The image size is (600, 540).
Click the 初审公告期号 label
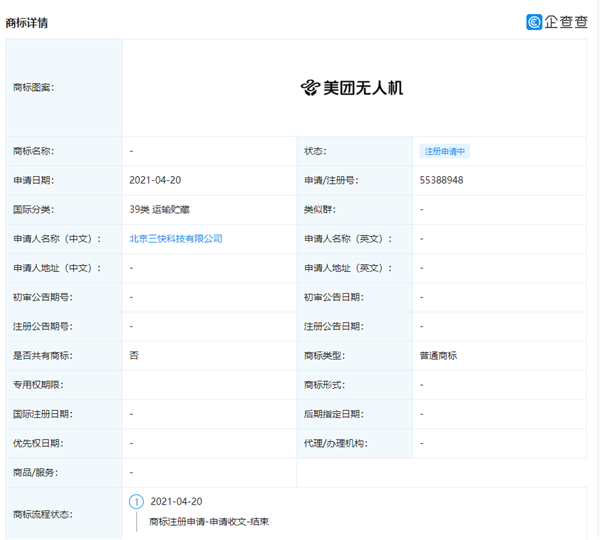[43, 297]
